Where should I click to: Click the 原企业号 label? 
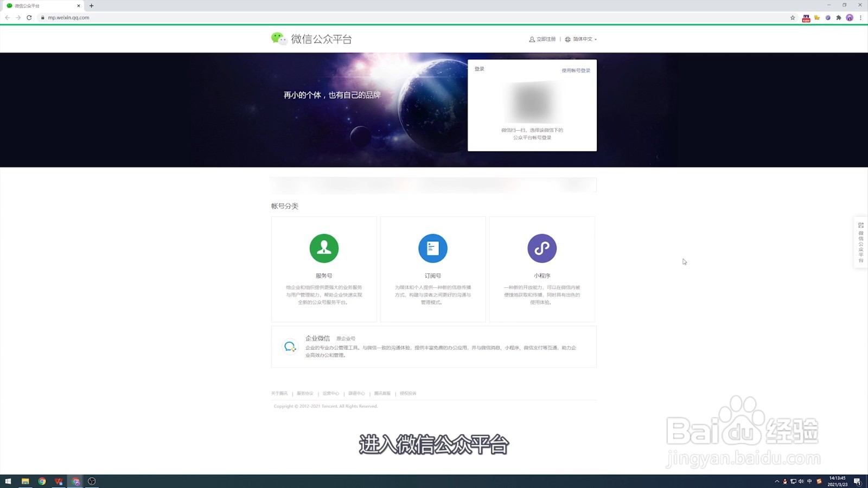[346, 339]
